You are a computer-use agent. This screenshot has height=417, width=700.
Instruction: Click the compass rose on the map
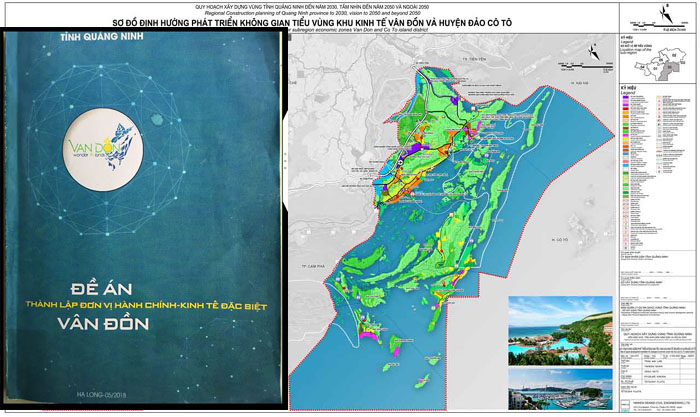594,52
